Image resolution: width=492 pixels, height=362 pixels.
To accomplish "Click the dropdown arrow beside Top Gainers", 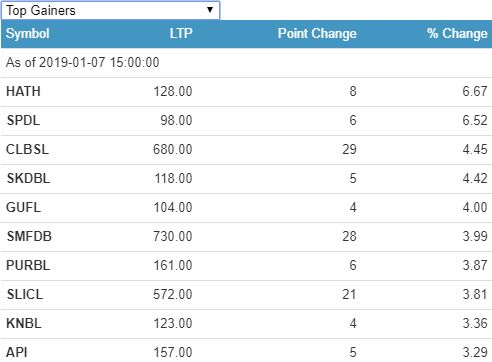I will tap(210, 10).
